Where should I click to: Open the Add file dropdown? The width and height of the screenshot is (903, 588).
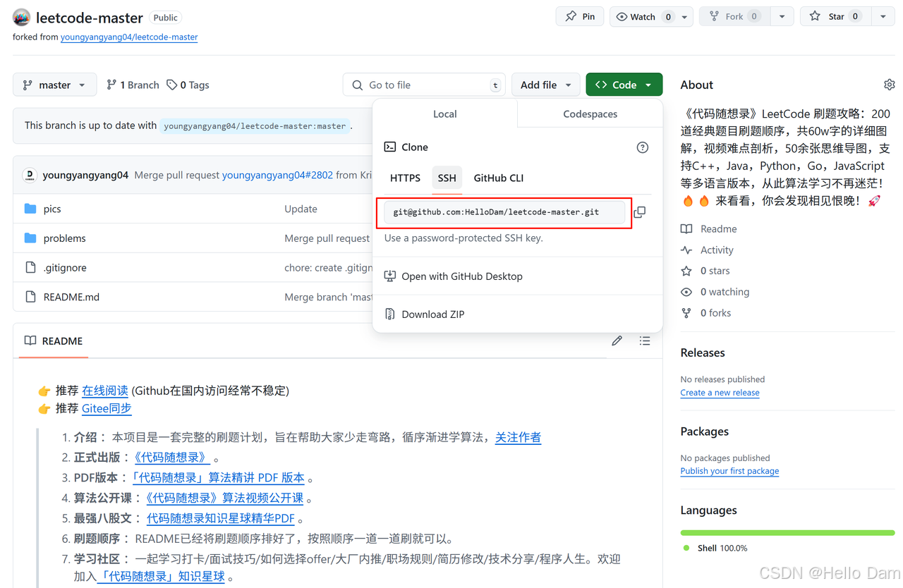pyautogui.click(x=546, y=85)
